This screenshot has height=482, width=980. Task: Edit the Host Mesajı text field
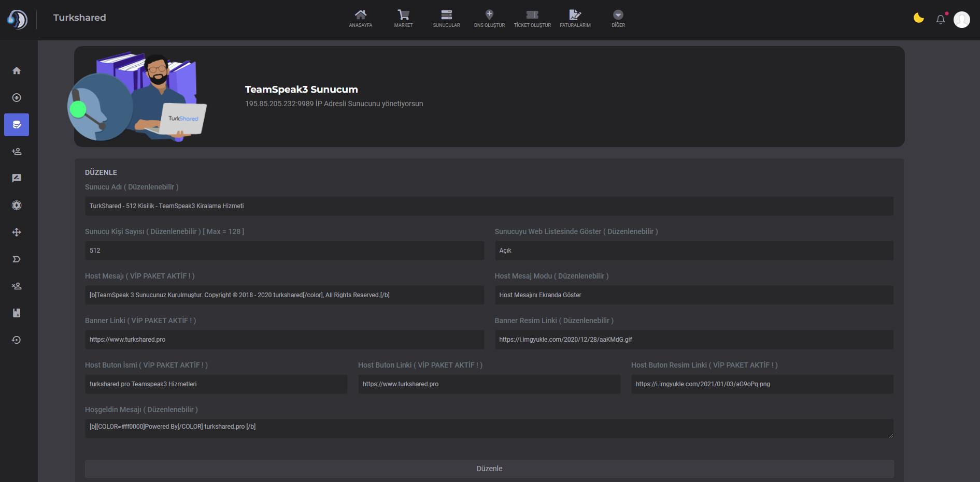(x=285, y=295)
